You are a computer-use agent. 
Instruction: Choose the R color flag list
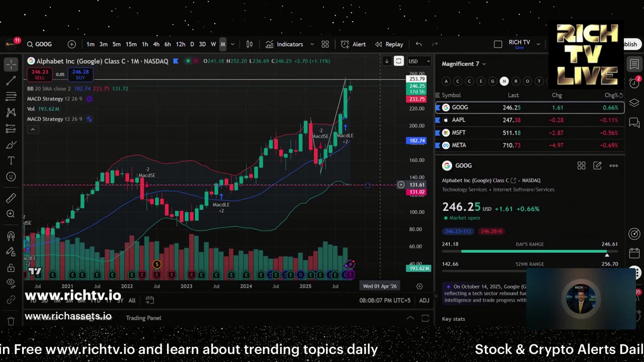[x=516, y=81]
